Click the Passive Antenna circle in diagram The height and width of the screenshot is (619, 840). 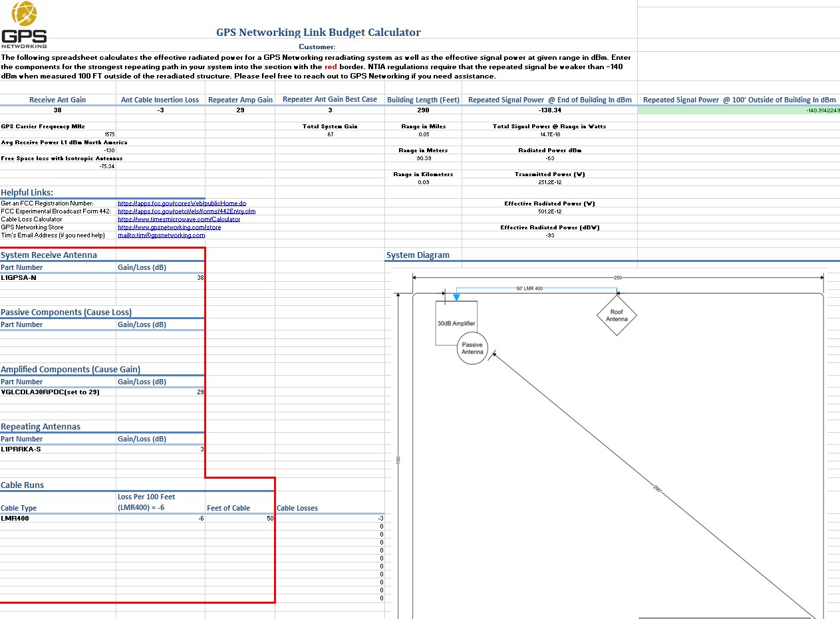pos(473,348)
